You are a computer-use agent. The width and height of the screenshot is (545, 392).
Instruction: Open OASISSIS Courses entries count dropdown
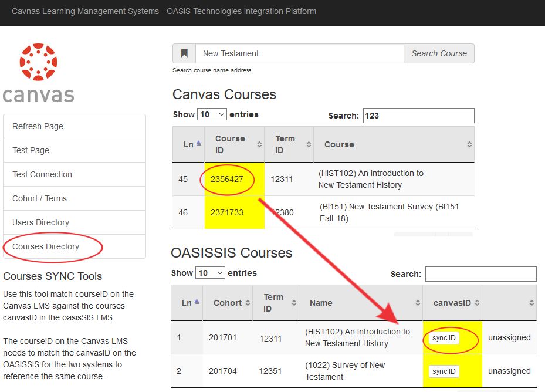(210, 273)
